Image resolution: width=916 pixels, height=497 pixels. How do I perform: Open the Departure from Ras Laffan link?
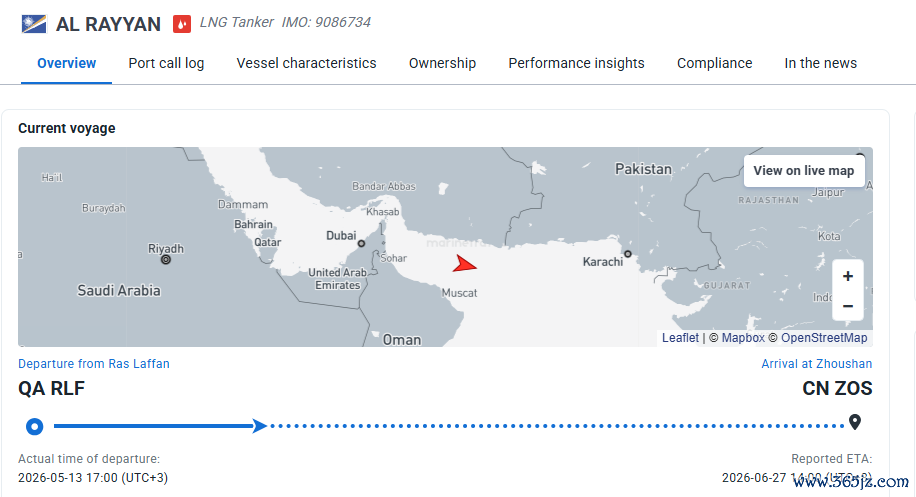coord(93,363)
